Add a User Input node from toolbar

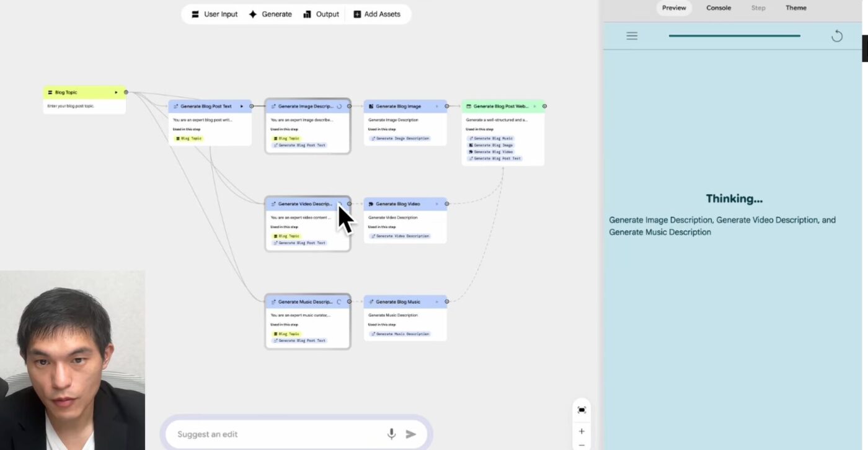214,14
